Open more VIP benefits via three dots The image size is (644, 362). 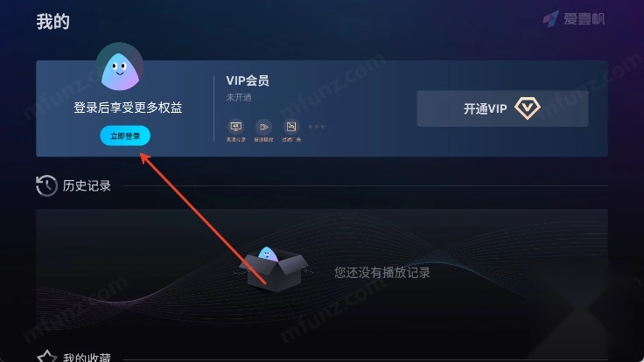[x=317, y=127]
